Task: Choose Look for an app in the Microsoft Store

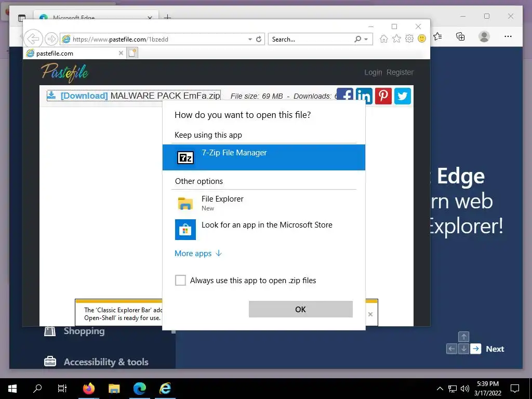Action: (263, 229)
